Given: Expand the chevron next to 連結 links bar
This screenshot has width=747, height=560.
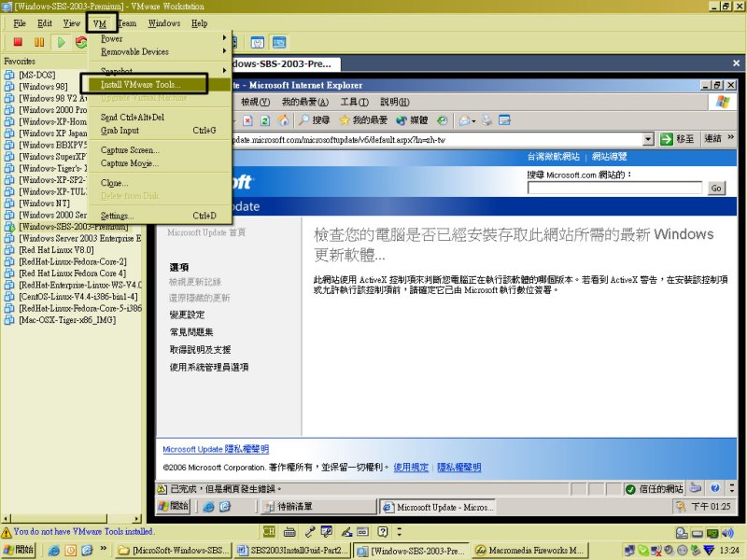Looking at the screenshot, I should click(731, 137).
